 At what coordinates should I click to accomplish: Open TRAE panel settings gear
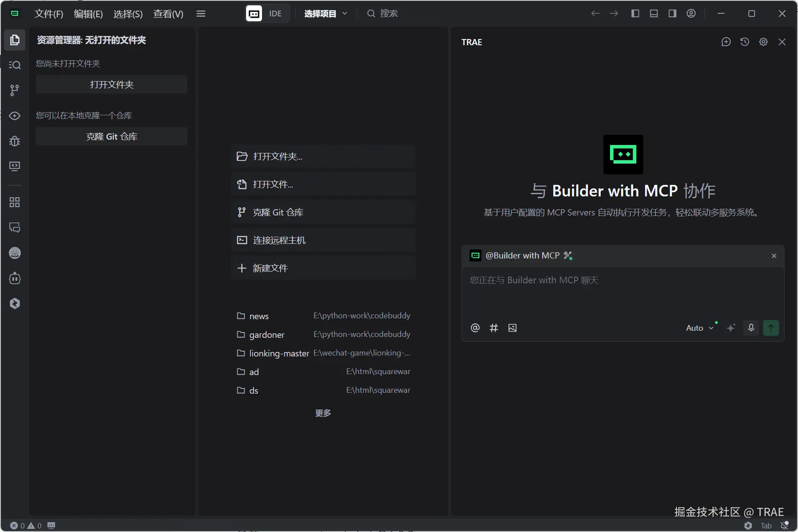(763, 42)
